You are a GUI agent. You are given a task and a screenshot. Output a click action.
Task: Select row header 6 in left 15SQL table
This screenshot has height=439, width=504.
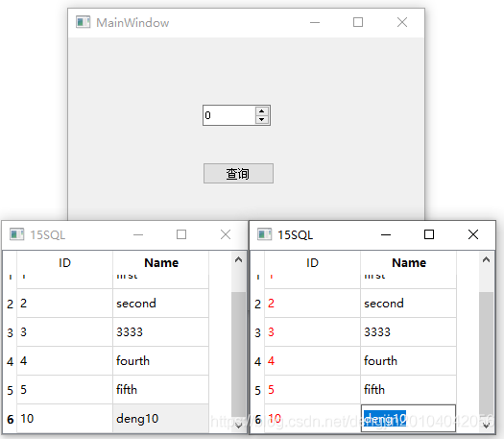pos(10,419)
